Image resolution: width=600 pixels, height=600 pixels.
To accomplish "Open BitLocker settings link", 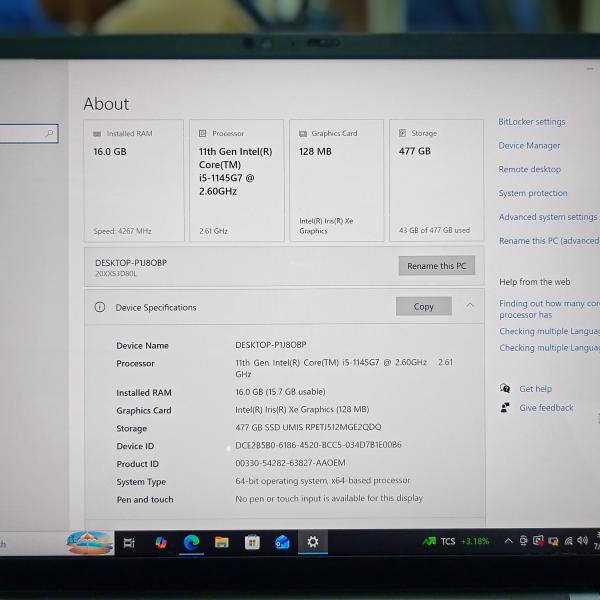I will click(532, 122).
